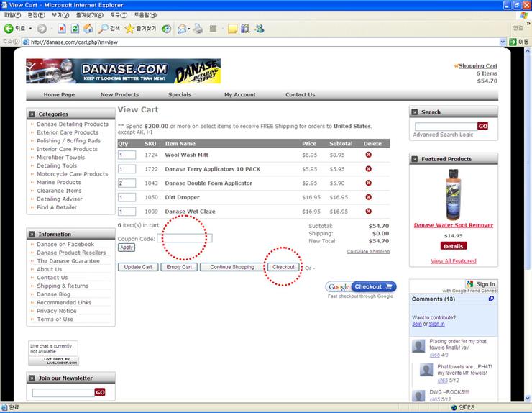Open Danase Water Spot Remover link
532x413 pixels.
(x=454, y=225)
